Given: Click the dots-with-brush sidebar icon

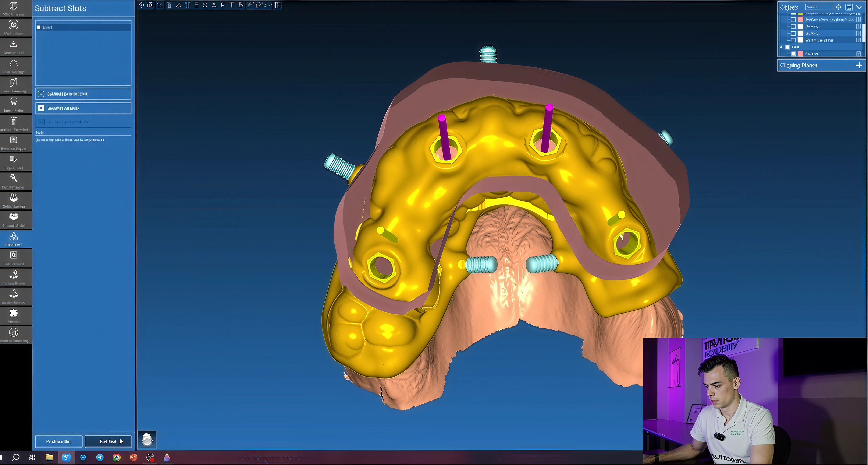Looking at the screenshot, I should (x=14, y=294).
